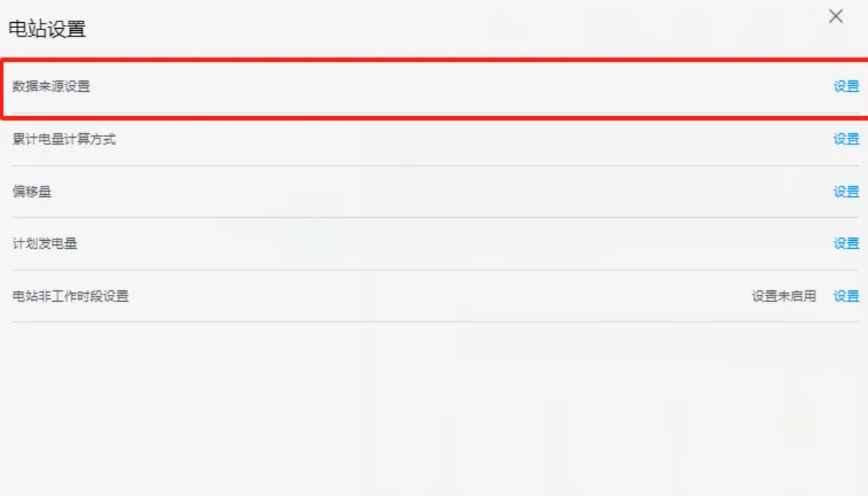The height and width of the screenshot is (496, 868).
Task: Click the 偏移量 label text
Action: point(32,191)
